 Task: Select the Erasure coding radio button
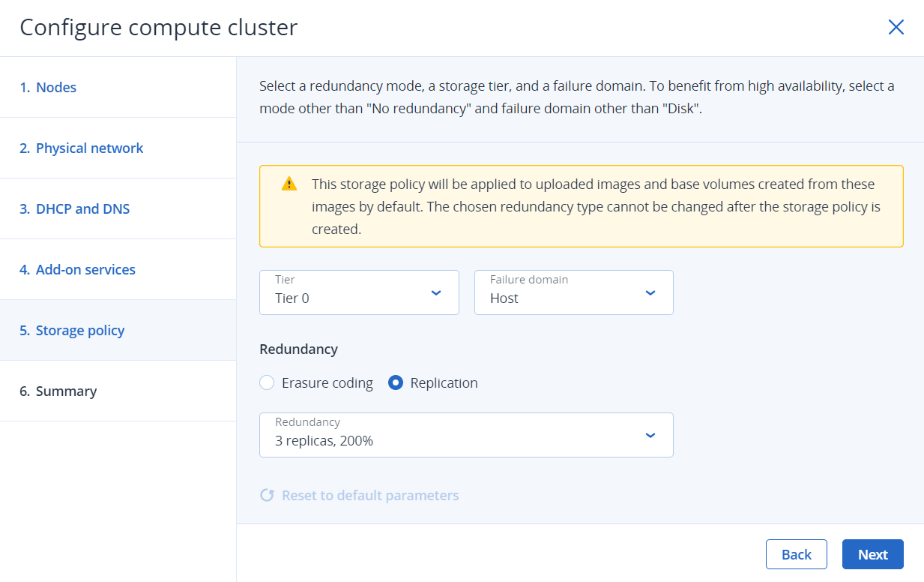coord(267,383)
